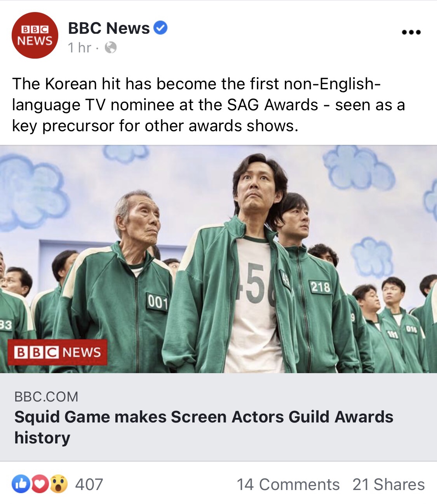Click the blue thumbs-up Like reaction icon
The image size is (437, 504).
[x=21, y=484]
